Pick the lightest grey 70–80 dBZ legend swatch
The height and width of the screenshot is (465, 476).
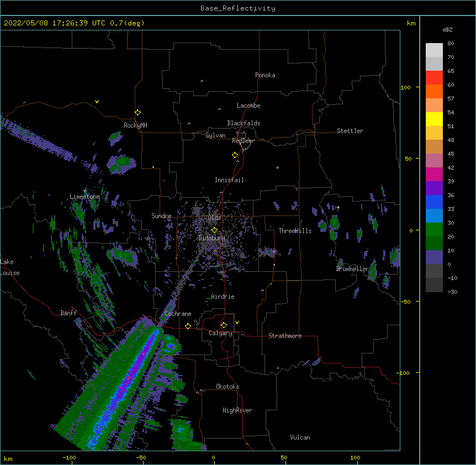pyautogui.click(x=434, y=50)
